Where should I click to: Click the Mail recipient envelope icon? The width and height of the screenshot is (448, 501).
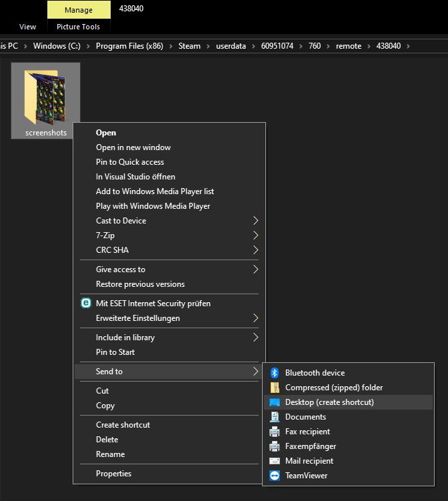point(275,461)
